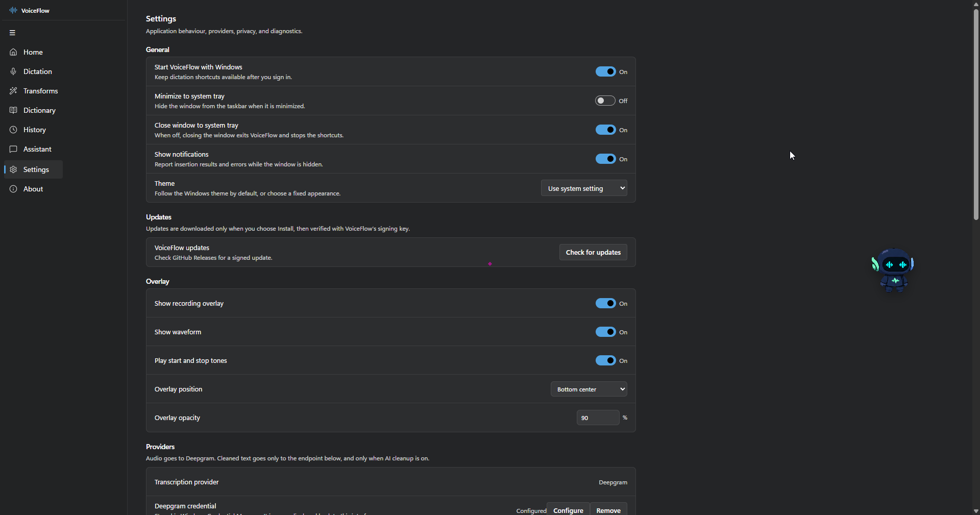This screenshot has height=515, width=980.
Task: Click 'Check GitHub Releases for a signed update.' text
Action: (x=213, y=258)
